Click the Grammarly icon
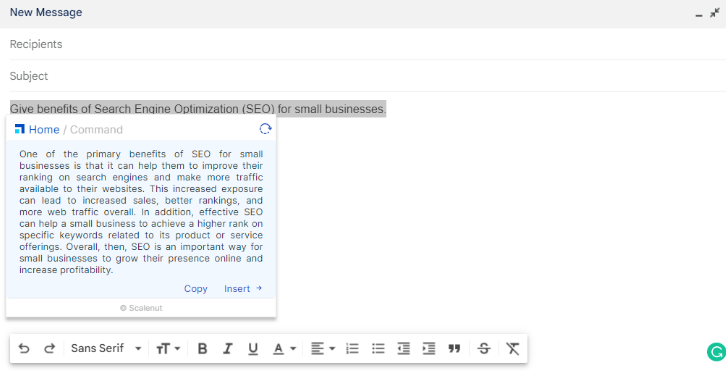 coord(716,352)
